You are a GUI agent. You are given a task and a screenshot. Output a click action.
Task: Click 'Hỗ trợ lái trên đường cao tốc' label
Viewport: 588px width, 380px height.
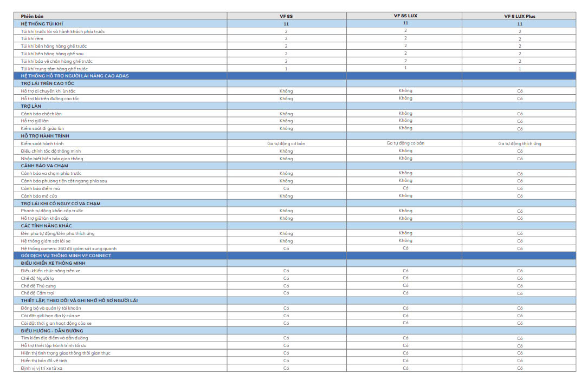(50, 99)
